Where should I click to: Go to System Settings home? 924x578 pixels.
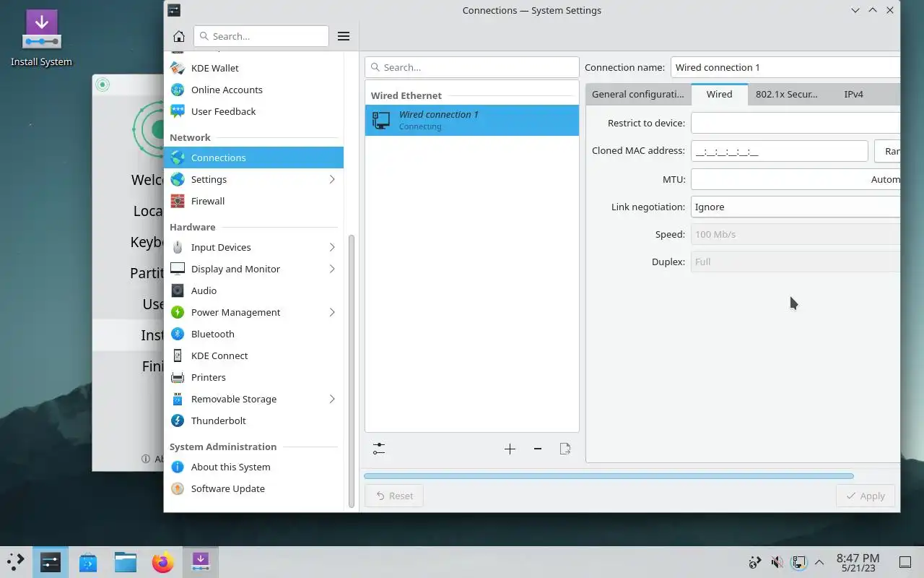(x=179, y=36)
